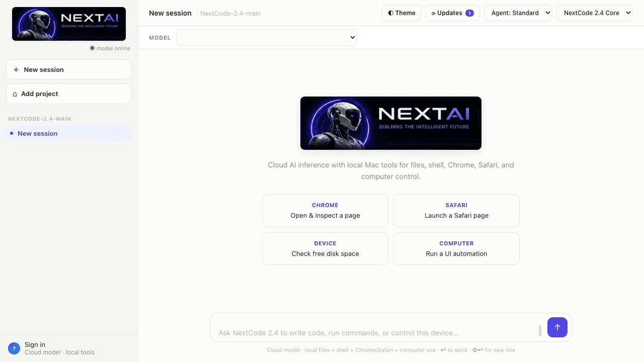Click the model online status dot
Image resolution: width=644 pixels, height=362 pixels.
coord(92,48)
